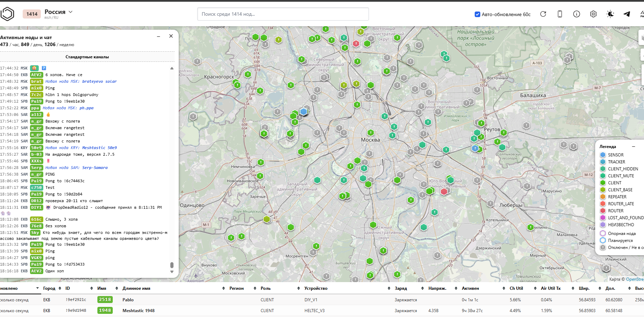Open the info icon in the header
Image resolution: width=644 pixels, height=317 pixels.
tap(577, 14)
